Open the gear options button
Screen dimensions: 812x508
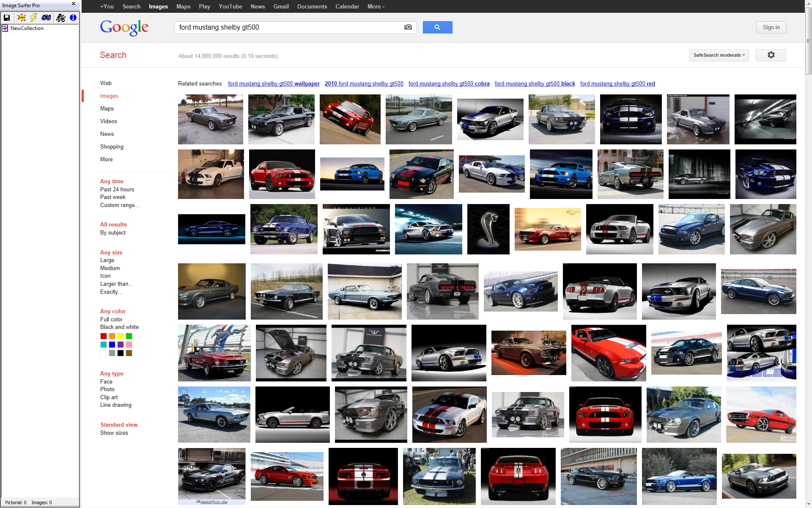(771, 55)
